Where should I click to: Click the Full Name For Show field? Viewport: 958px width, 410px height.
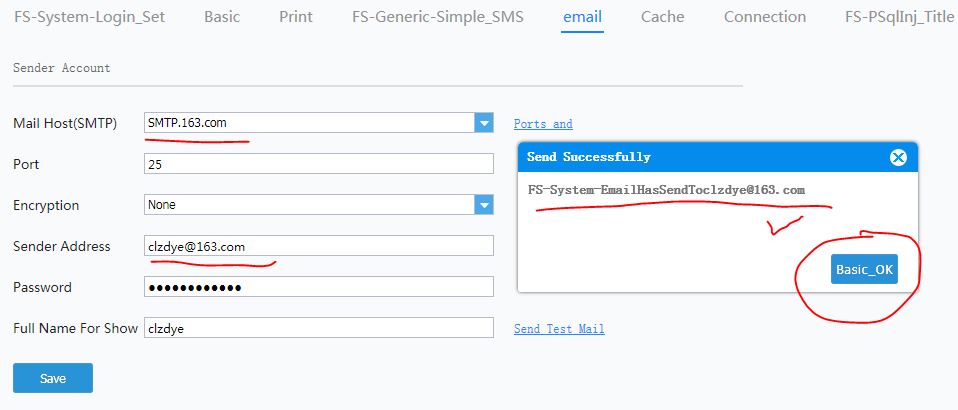318,328
